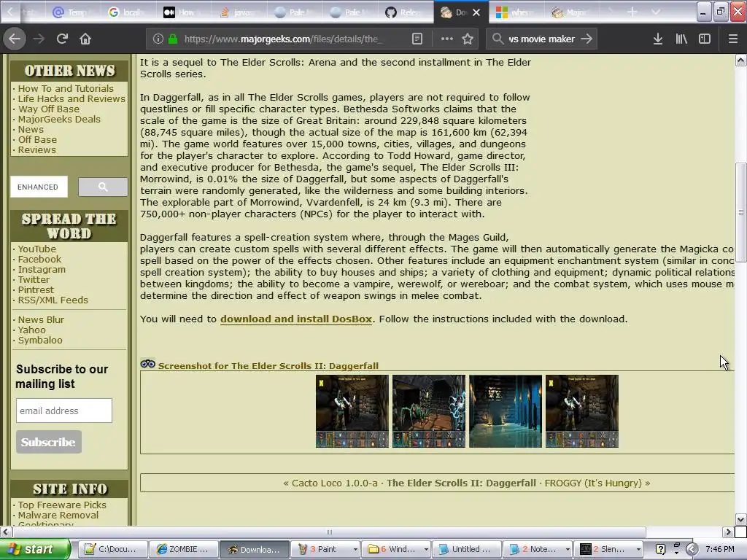
Task: Open RSS/XML Feeds link
Action: coord(53,300)
